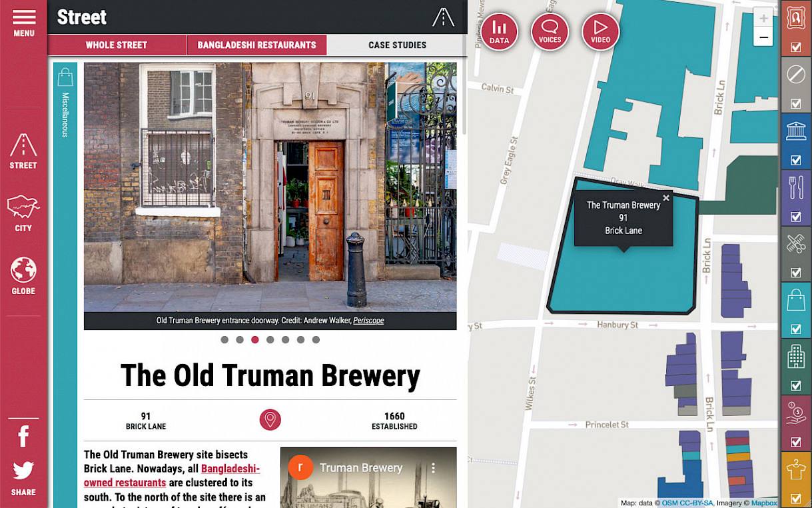Switch to the Bangladeshi Restaurants tab
This screenshot has height=508, width=812.
[256, 45]
